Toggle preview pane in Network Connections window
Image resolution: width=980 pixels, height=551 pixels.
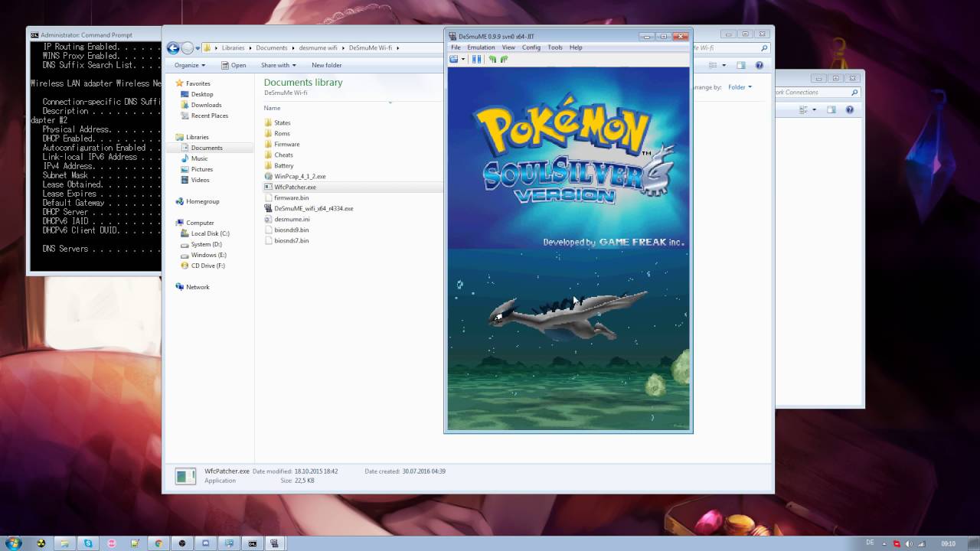(831, 110)
